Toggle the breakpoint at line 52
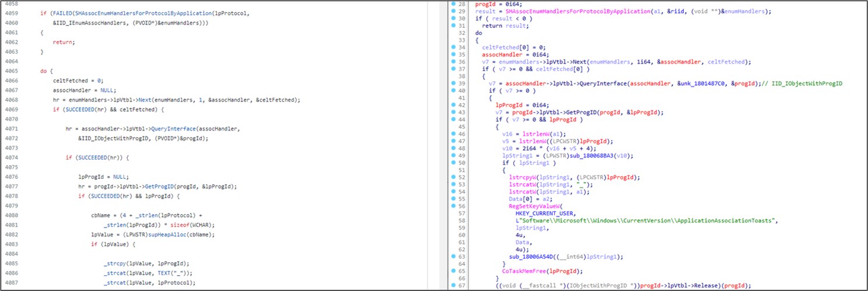This screenshot has width=868, height=291. pyautogui.click(x=454, y=177)
